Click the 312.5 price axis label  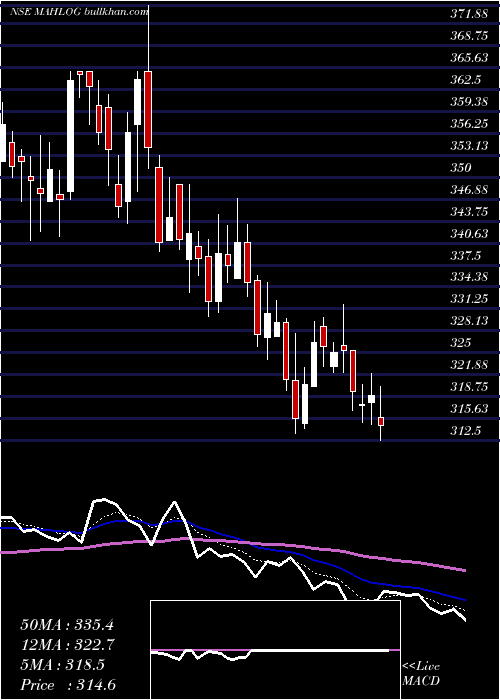[x=466, y=431]
